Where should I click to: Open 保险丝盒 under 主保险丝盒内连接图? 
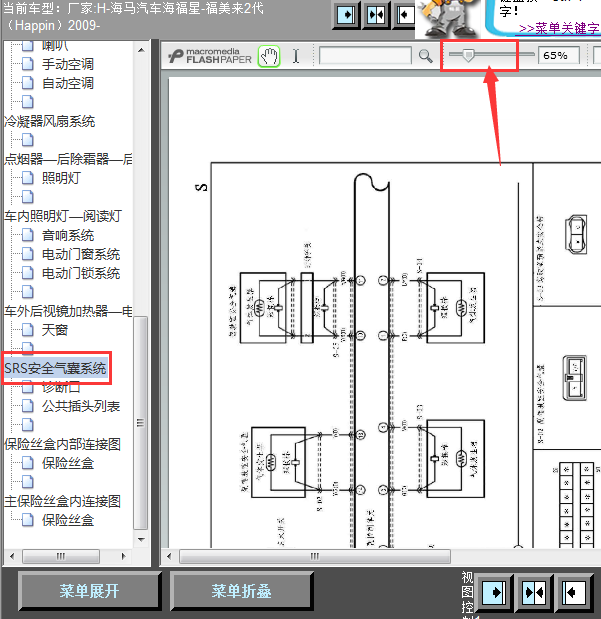point(68,520)
